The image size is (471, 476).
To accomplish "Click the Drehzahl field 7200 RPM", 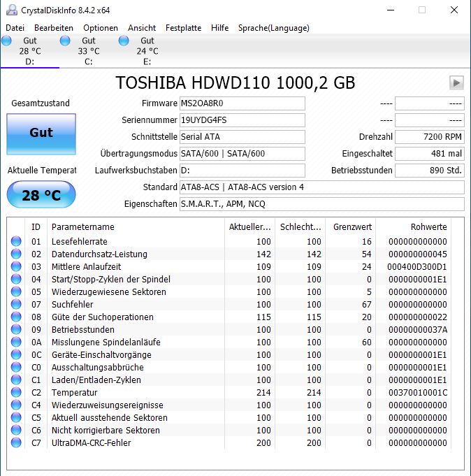I will 430,137.
